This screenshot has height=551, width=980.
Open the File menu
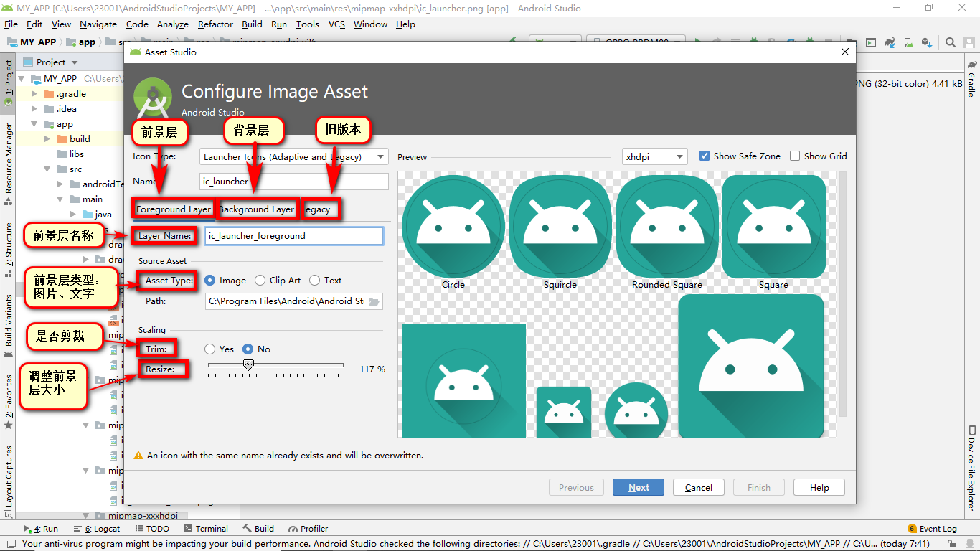[11, 24]
